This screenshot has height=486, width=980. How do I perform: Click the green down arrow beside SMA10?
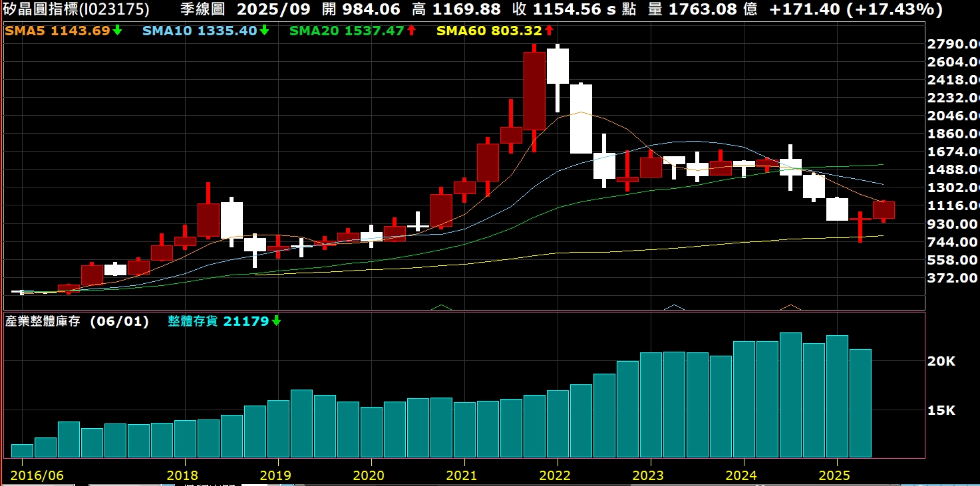coord(264,31)
